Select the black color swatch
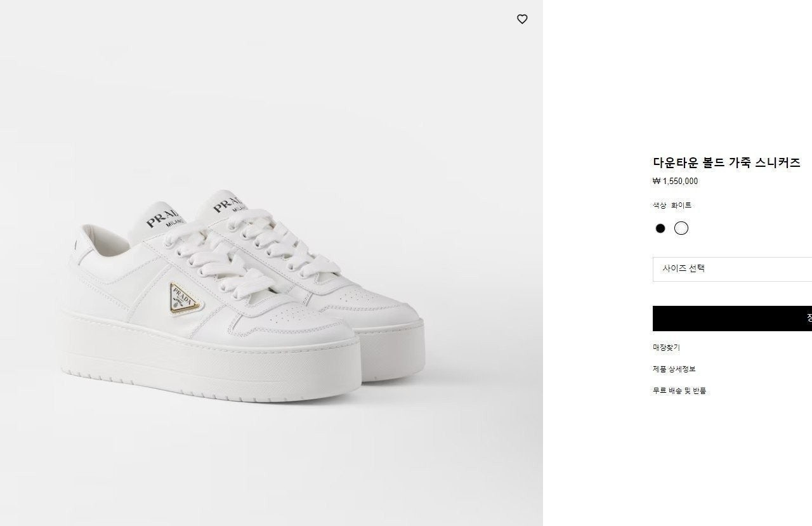 pos(660,228)
